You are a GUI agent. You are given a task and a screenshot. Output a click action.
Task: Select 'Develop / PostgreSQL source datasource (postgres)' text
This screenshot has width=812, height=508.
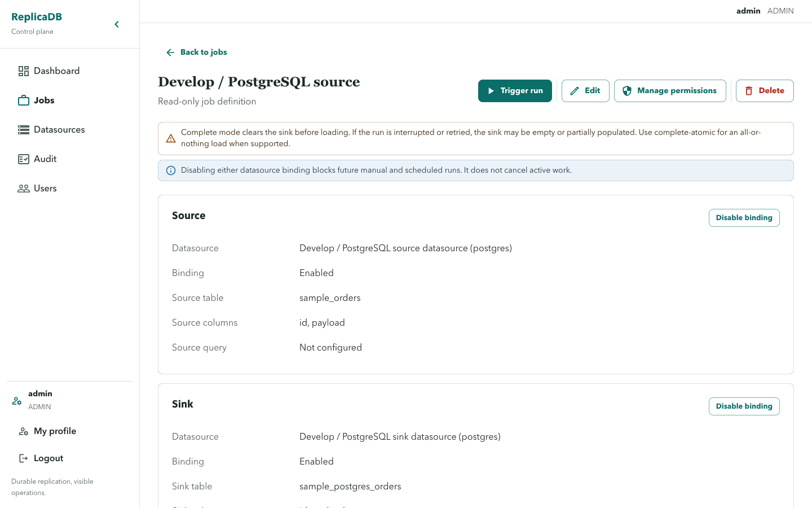405,248
